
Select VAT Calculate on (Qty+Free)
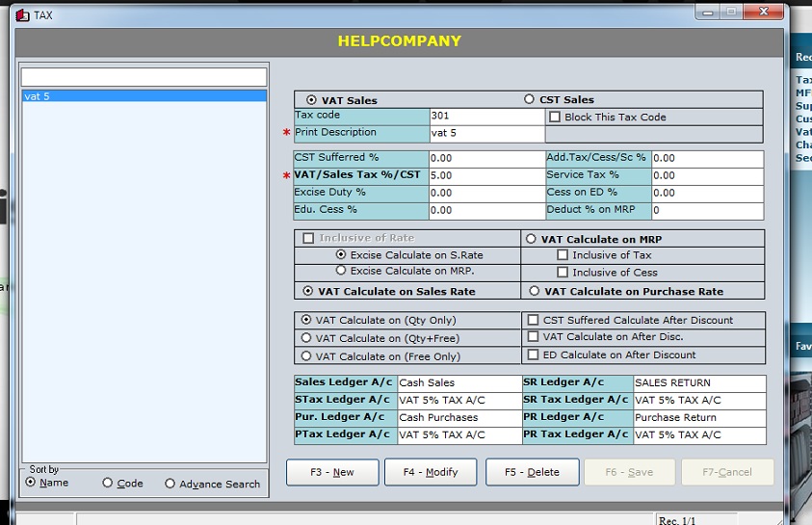[x=306, y=338]
